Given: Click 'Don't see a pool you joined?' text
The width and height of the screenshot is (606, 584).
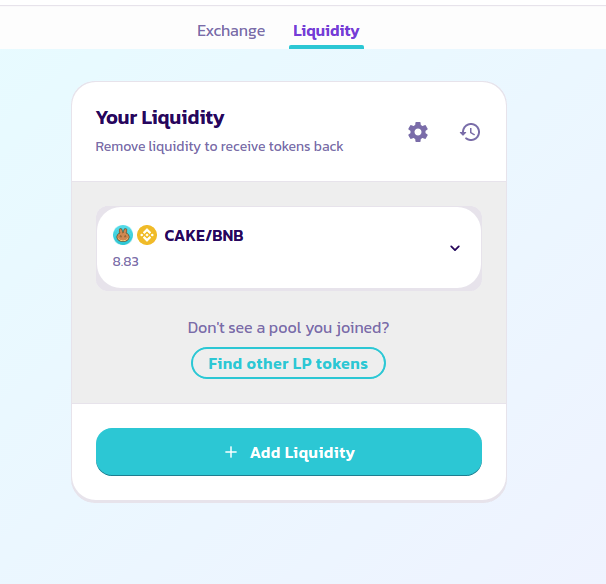Looking at the screenshot, I should (288, 328).
